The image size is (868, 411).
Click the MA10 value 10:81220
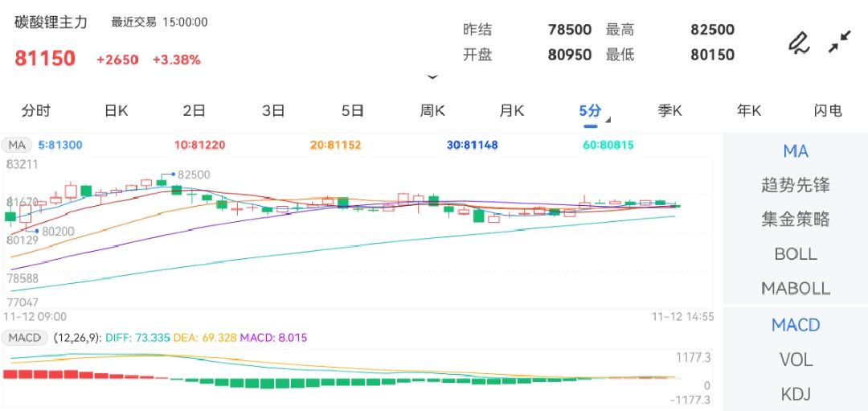200,145
